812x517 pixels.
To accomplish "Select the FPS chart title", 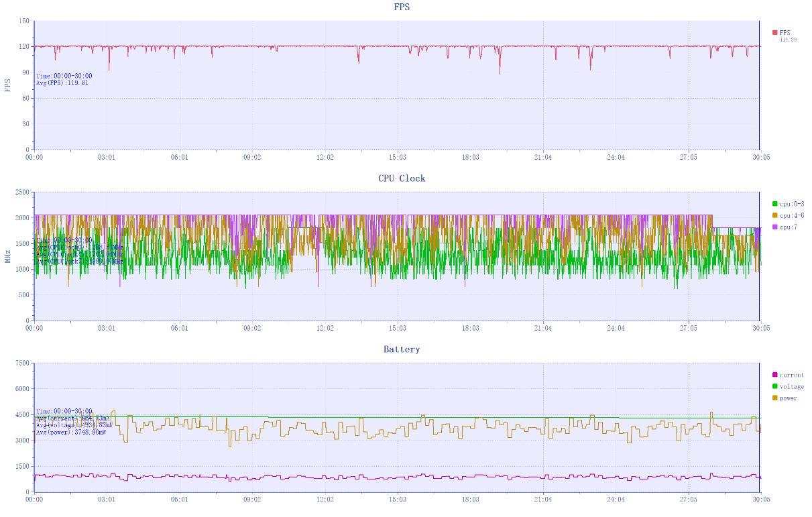I will (402, 7).
